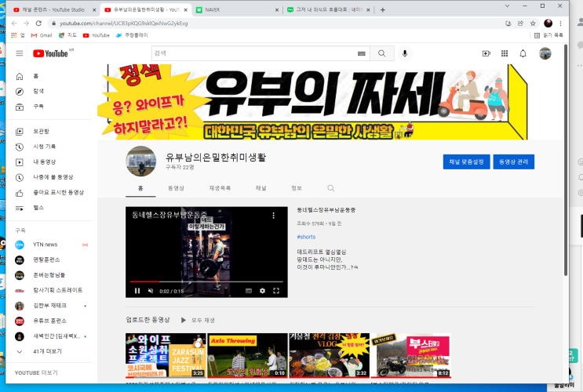Reload the page in Chrome
The width and height of the screenshot is (583, 392).
(38, 23)
